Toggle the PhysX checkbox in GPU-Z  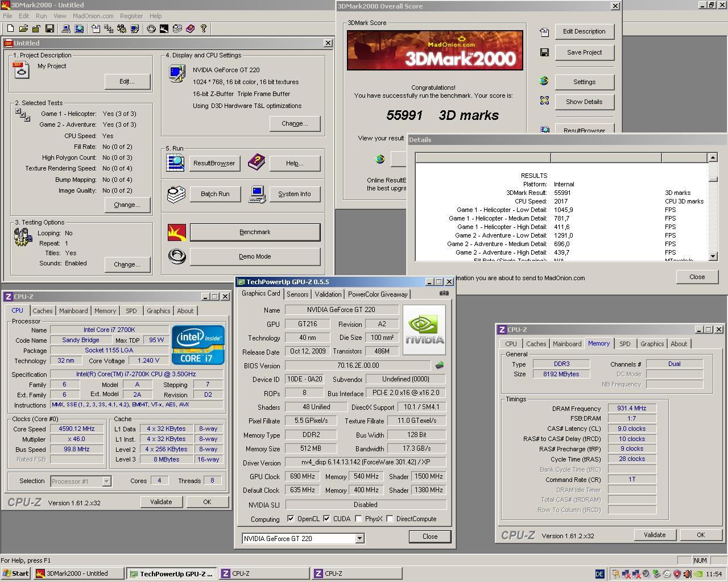(358, 518)
